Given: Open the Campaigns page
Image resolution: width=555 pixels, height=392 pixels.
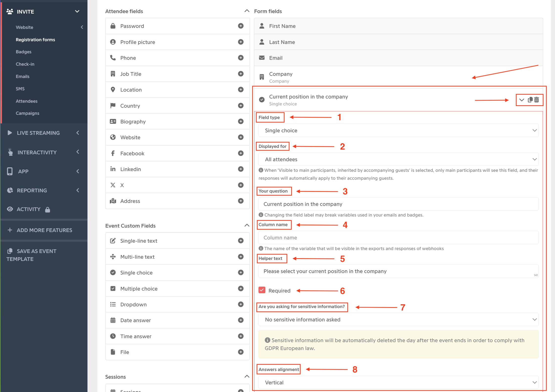Looking at the screenshot, I should [27, 113].
